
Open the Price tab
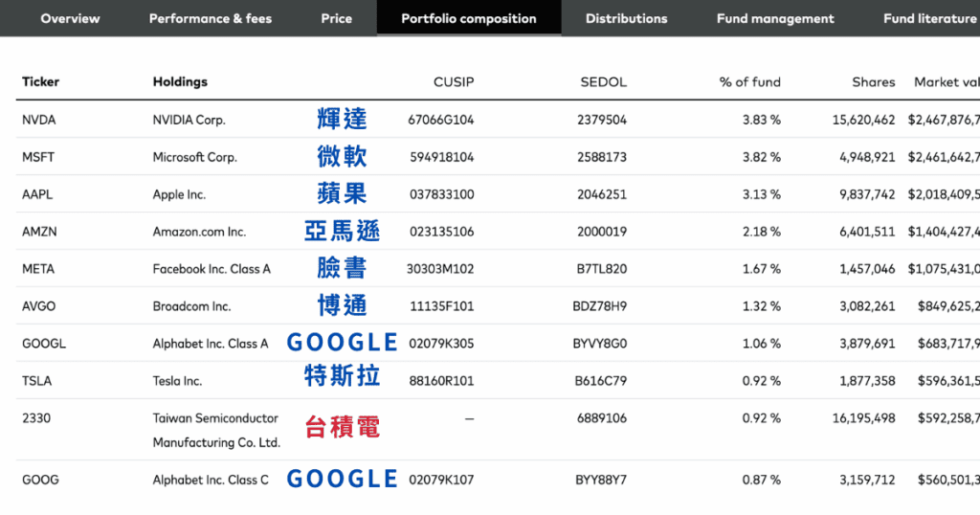pyautogui.click(x=336, y=19)
